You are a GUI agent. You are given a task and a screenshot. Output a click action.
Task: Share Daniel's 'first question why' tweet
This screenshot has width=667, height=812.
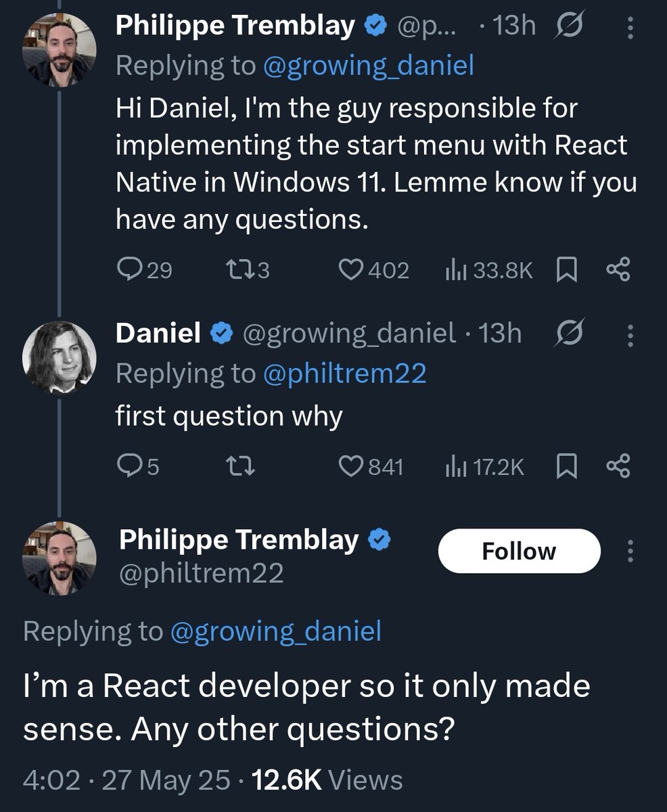[618, 466]
